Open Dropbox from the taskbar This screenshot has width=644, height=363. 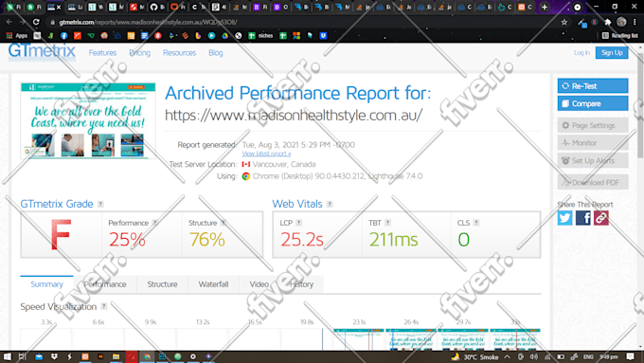pyautogui.click(x=54, y=356)
